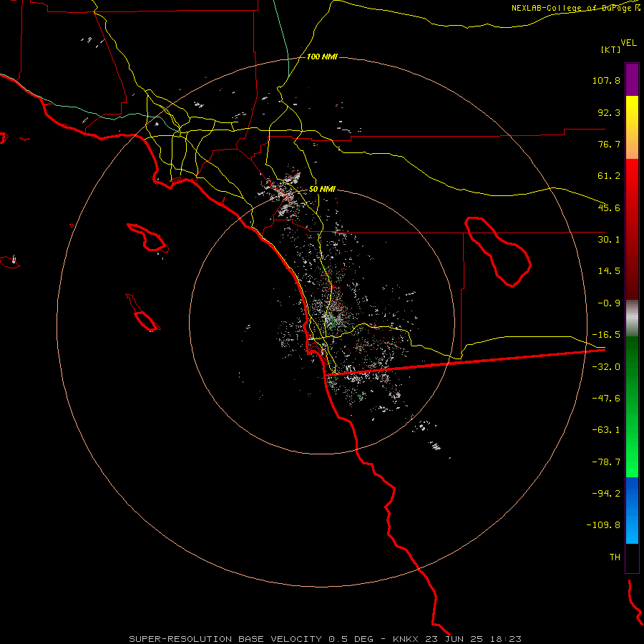
Task: Click the purple segment of the velocity color bar
Action: point(632,80)
